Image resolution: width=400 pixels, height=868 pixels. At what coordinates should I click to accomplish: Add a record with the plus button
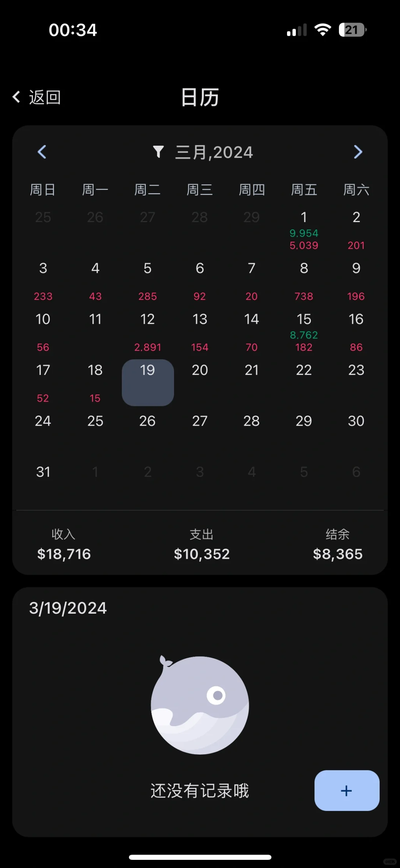click(x=347, y=790)
